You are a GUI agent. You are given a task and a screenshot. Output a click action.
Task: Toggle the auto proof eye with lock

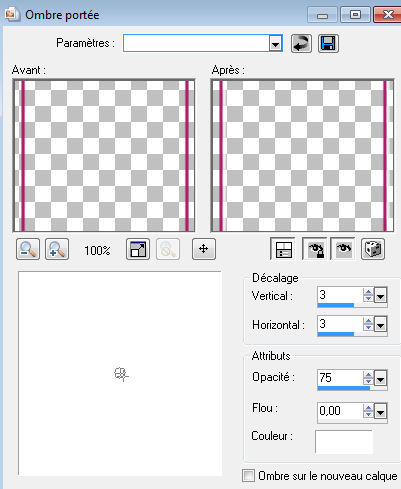314,249
